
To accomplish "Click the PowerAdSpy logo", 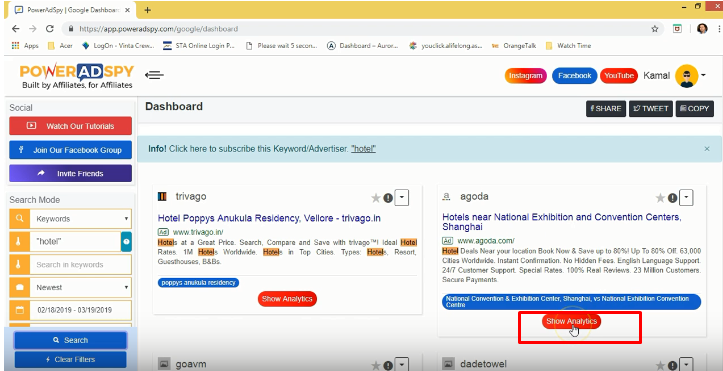I will (77, 76).
